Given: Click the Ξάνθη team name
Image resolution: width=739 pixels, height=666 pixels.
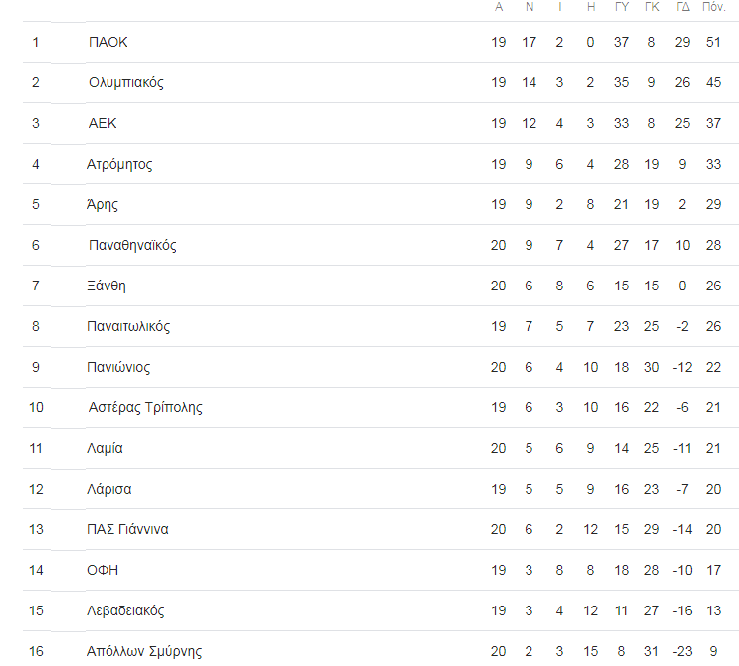Looking at the screenshot, I should [x=107, y=286].
